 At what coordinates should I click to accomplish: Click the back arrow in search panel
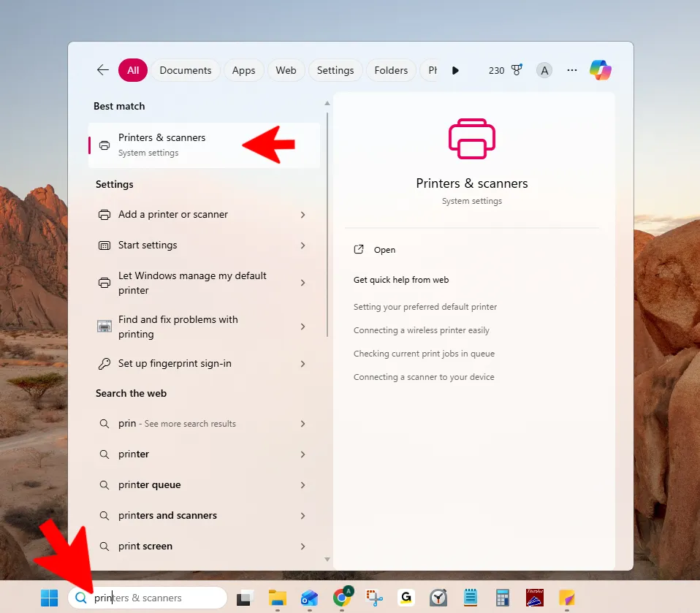[103, 70]
